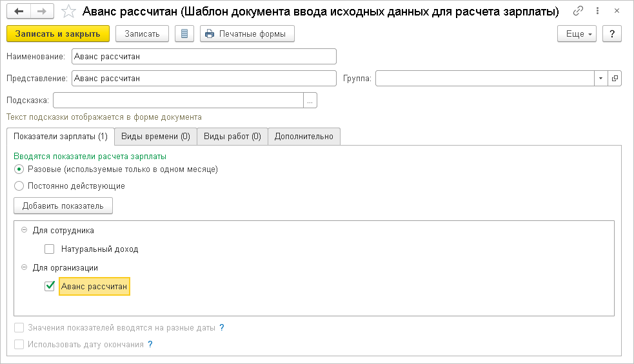Screen dimensions: 634x364
Task: Toggle Использовать дату окончания checkbox
Action: [x=19, y=344]
